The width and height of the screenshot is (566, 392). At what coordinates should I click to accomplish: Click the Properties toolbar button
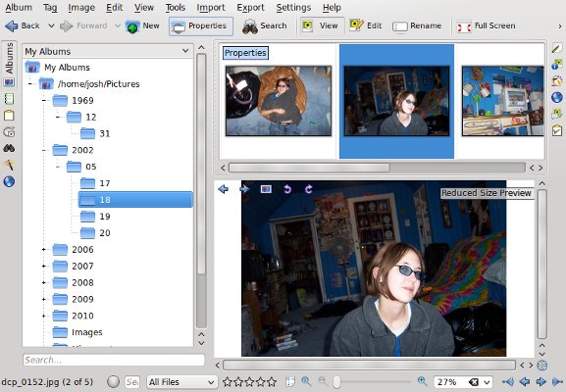pos(201,25)
